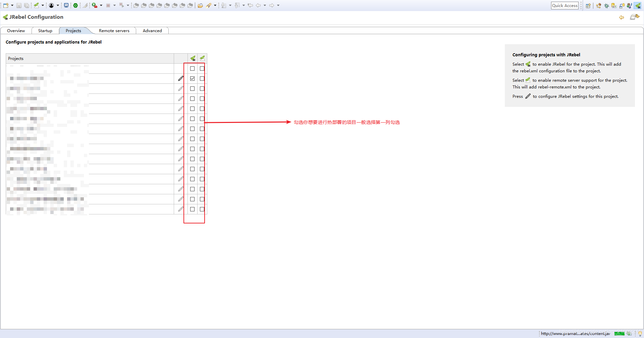Switch to the Git perspective icon
644x338 pixels.
point(614,6)
